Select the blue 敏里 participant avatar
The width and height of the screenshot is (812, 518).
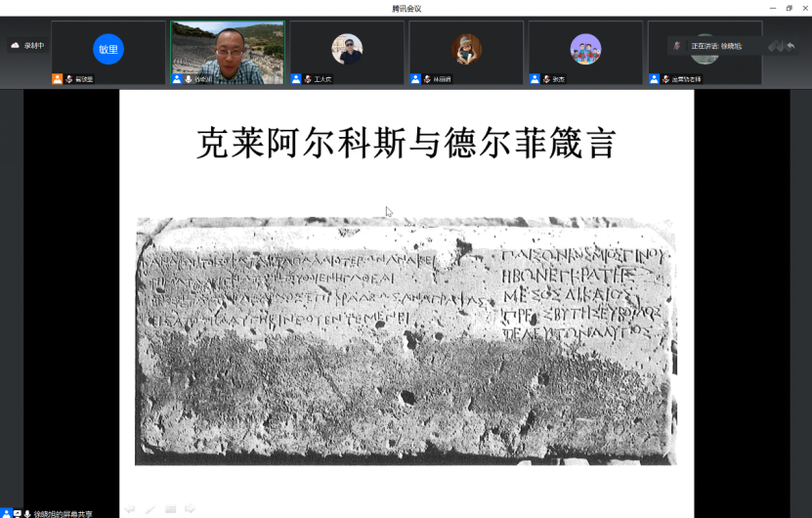pos(108,49)
